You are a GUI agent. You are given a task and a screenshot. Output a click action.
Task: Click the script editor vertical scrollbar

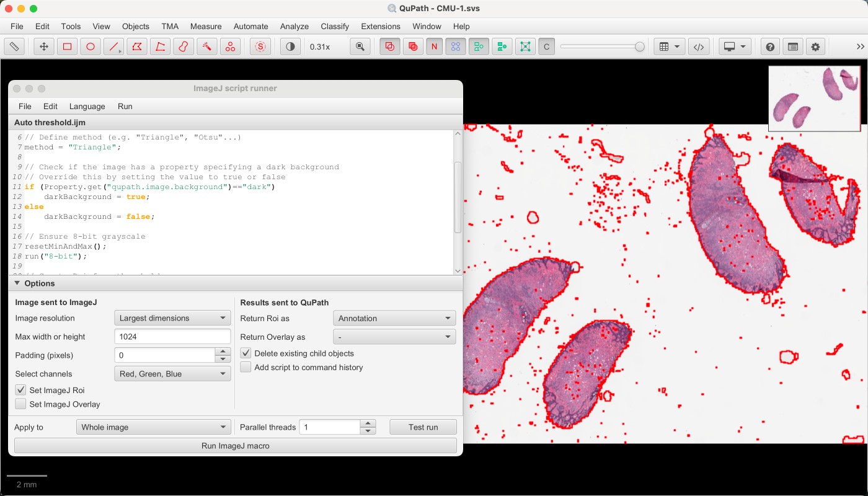click(x=458, y=198)
